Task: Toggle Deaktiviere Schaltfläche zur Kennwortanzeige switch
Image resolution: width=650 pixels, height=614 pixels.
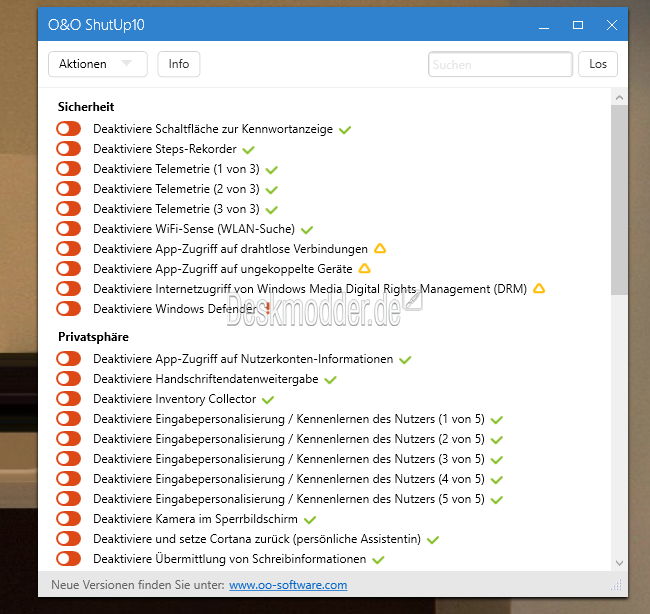Action: pyautogui.click(x=69, y=129)
